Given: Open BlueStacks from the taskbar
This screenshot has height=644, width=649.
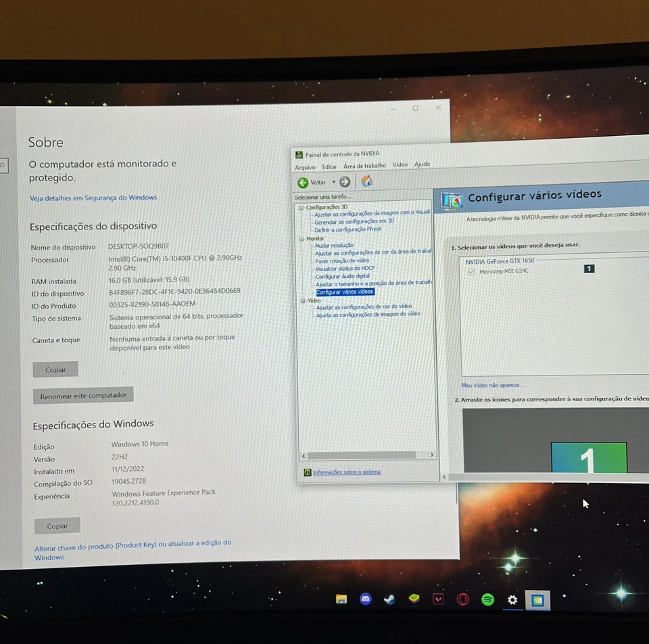Looking at the screenshot, I should [x=414, y=599].
